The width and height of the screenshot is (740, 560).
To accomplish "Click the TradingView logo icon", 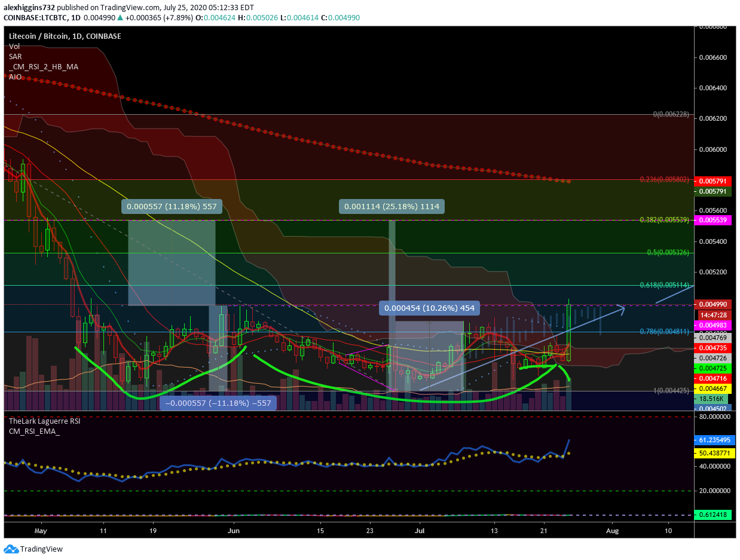I will point(11,549).
